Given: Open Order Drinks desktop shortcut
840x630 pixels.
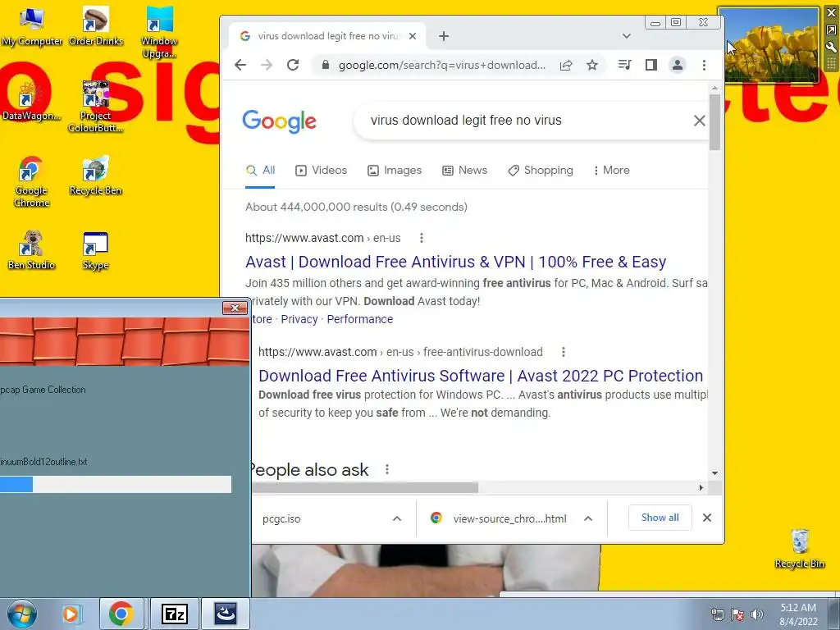Looking at the screenshot, I should coord(96,27).
